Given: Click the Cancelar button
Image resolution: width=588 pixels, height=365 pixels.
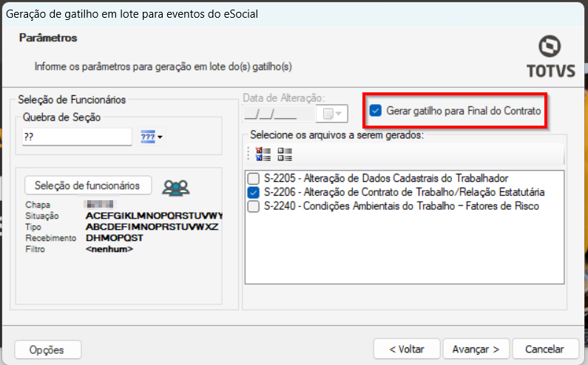Looking at the screenshot, I should (545, 349).
